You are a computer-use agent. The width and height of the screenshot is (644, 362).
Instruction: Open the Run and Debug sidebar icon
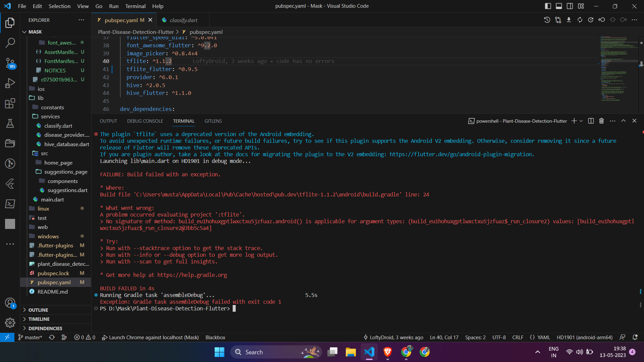(10, 83)
